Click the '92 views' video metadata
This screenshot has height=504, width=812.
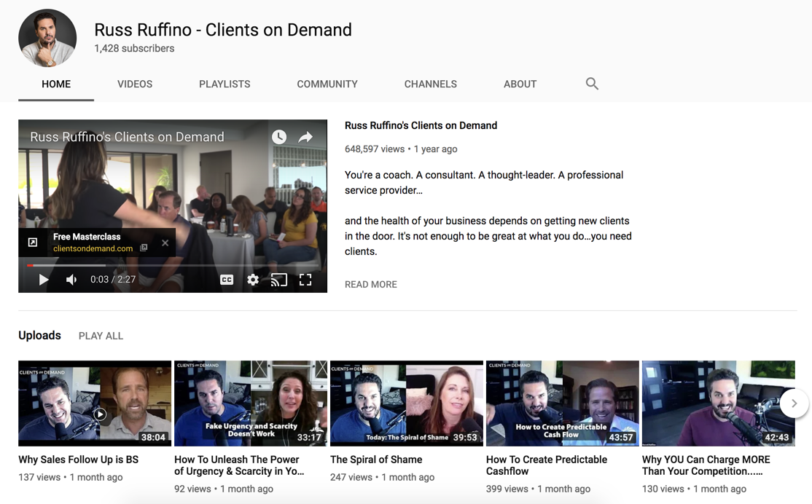(x=192, y=489)
